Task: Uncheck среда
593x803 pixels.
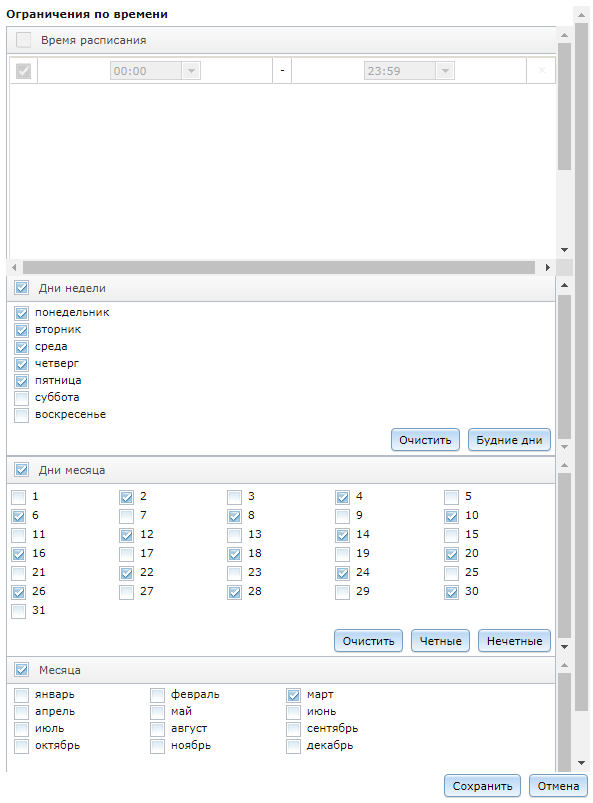Action: click(x=22, y=347)
